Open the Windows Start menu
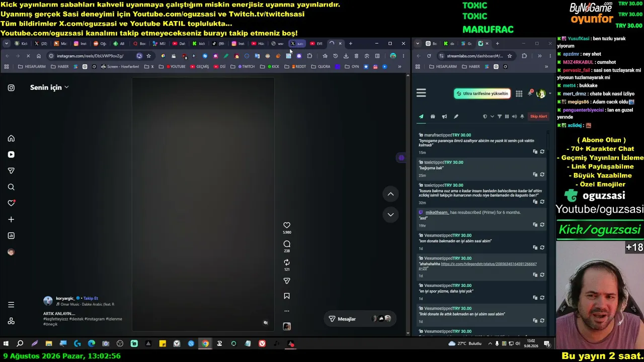644x362 pixels. tap(6, 344)
